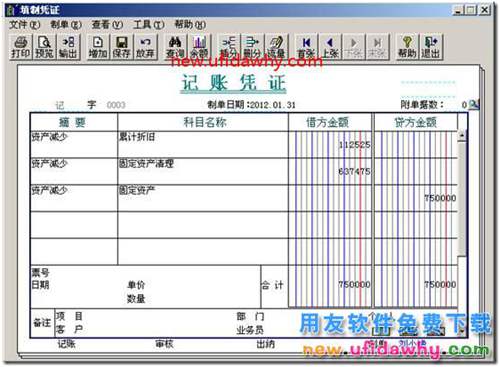
Task: Open 帮助 (Help) toolbar icon
Action: (x=407, y=47)
